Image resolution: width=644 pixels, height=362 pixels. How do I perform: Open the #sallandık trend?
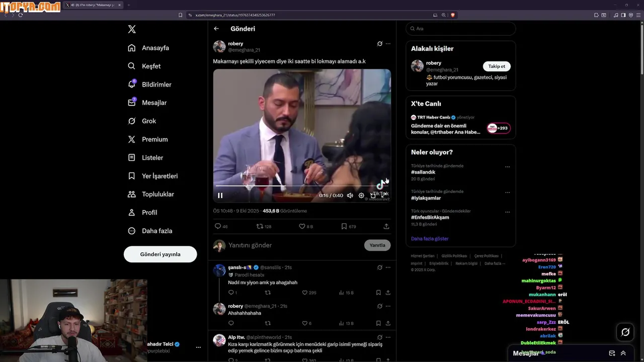click(423, 172)
